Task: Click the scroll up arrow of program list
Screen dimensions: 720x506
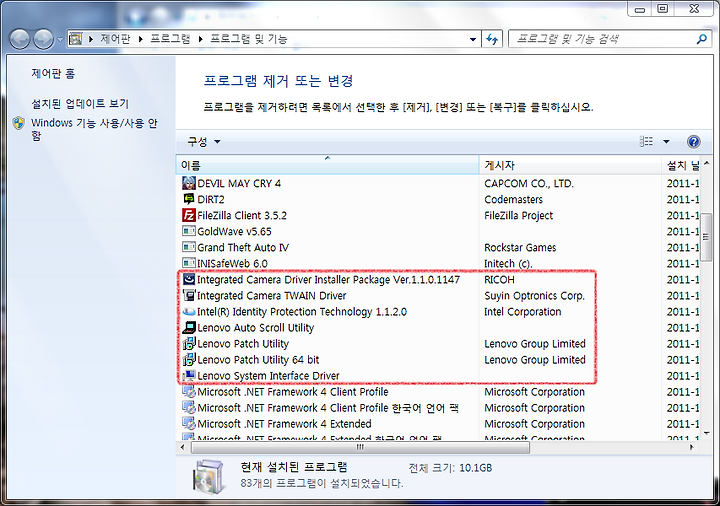Action: click(x=706, y=163)
